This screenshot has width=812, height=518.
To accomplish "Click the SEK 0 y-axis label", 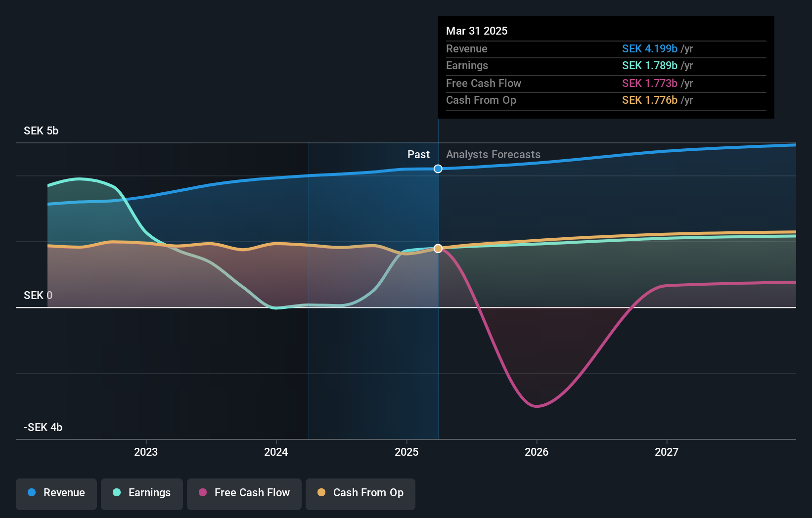I will [38, 295].
